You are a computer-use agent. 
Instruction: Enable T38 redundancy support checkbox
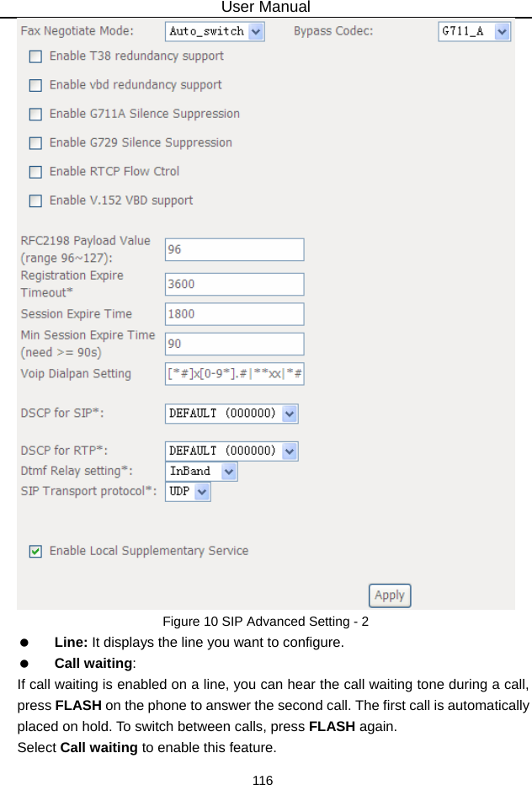[35, 56]
